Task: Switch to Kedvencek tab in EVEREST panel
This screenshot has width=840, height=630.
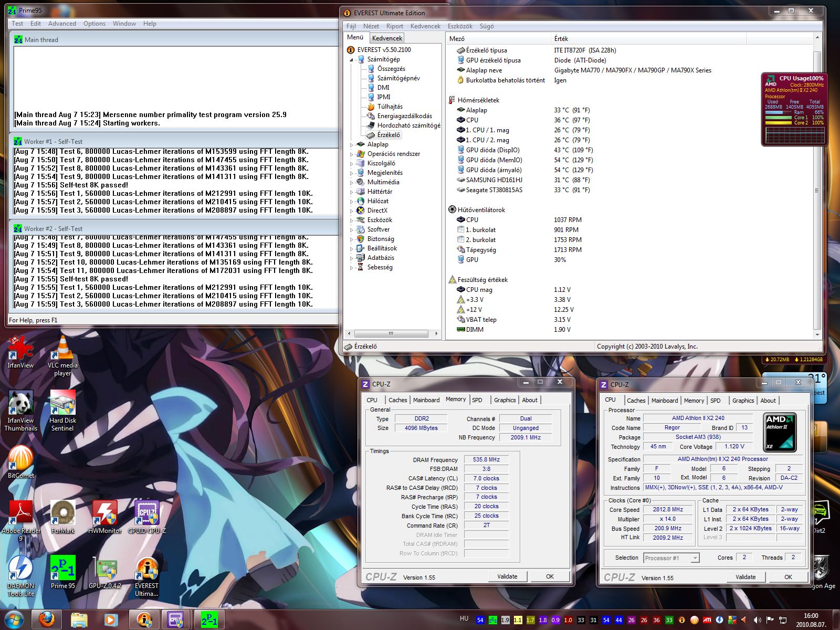Action: click(x=387, y=38)
